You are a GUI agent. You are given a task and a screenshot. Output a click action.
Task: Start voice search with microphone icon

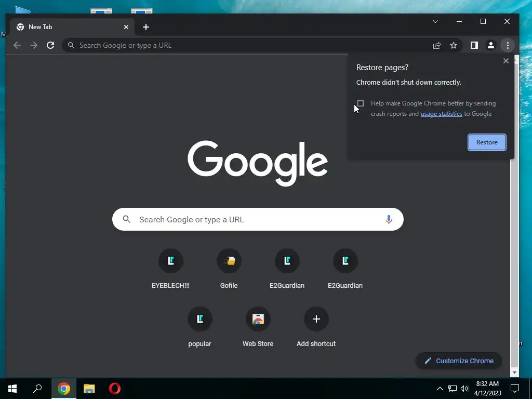coord(389,220)
